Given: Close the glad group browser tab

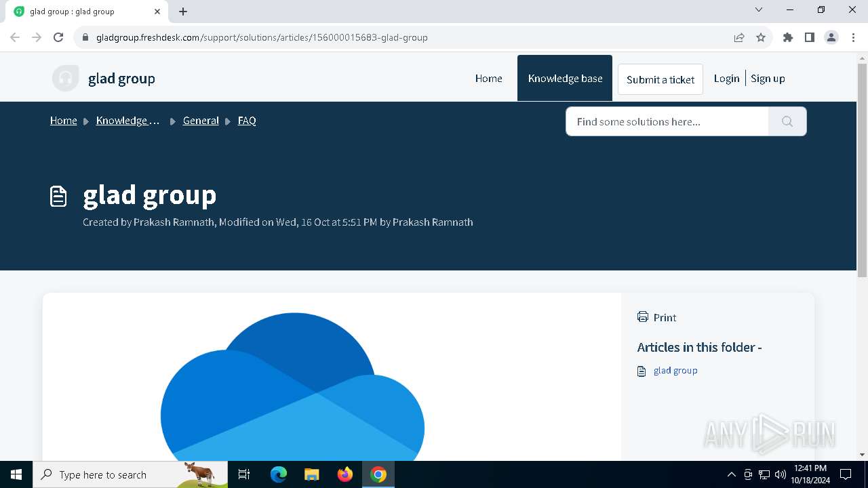Looking at the screenshot, I should click(157, 12).
